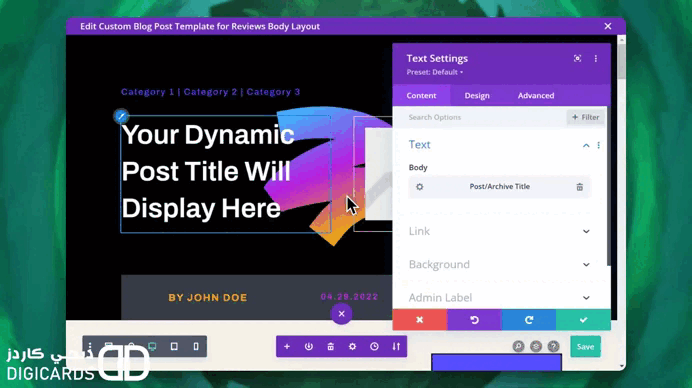Viewport: 692px width, 388px height.
Task: Click the power icon in the purple toolbar
Action: click(x=308, y=347)
